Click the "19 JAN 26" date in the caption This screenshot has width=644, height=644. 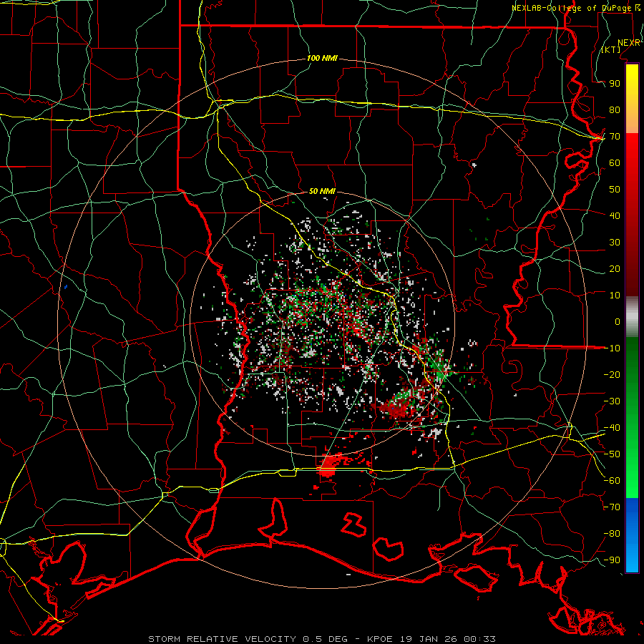tap(429, 639)
